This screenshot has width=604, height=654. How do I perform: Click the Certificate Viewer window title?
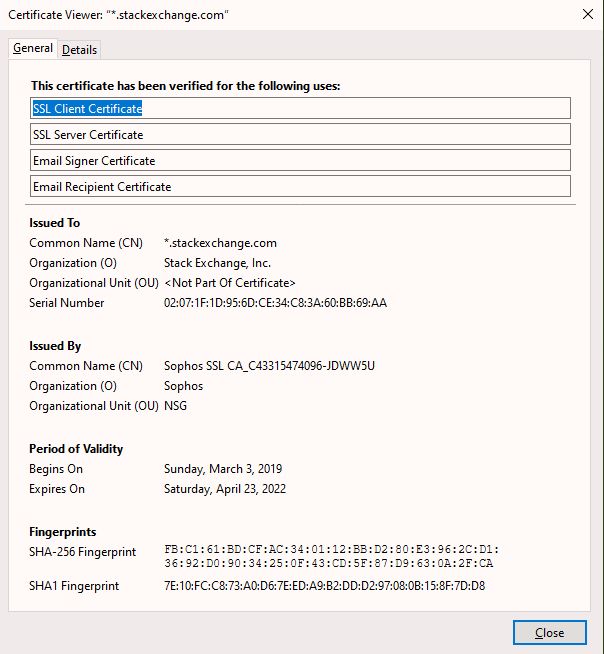click(118, 15)
